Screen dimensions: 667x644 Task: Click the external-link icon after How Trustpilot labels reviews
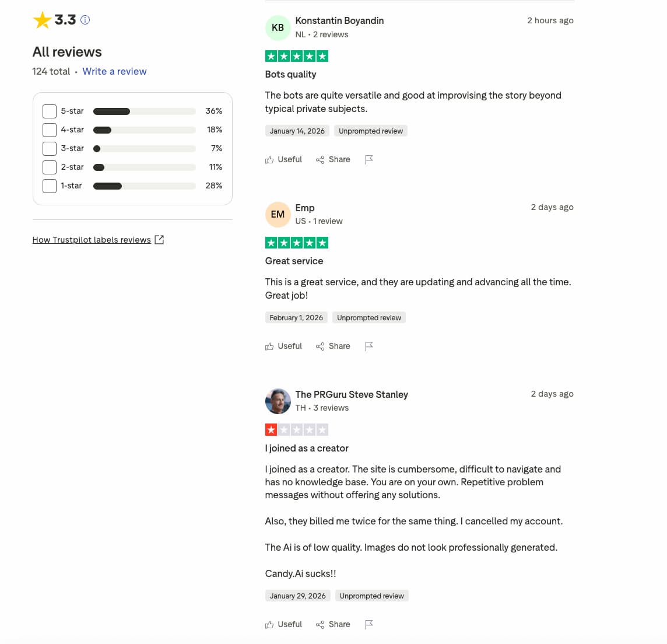click(159, 239)
